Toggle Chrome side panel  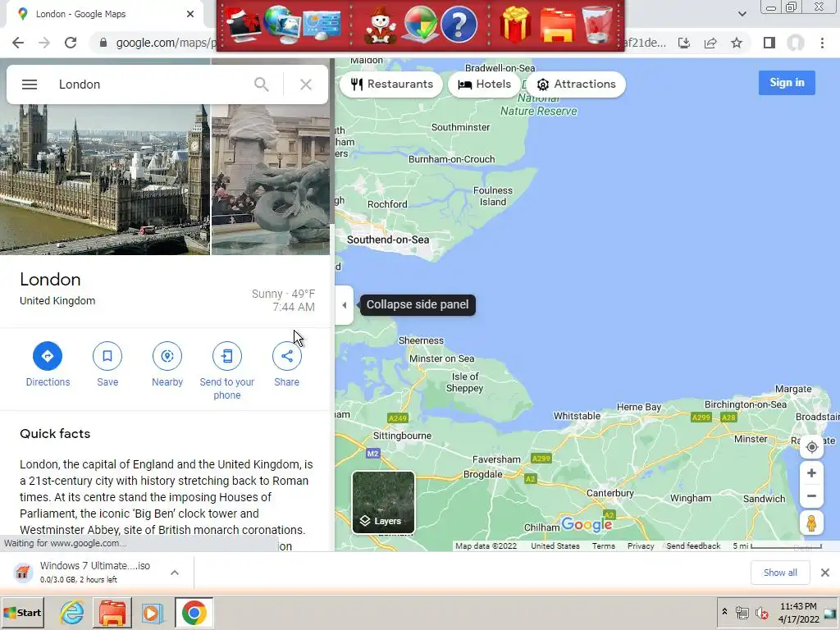769,43
